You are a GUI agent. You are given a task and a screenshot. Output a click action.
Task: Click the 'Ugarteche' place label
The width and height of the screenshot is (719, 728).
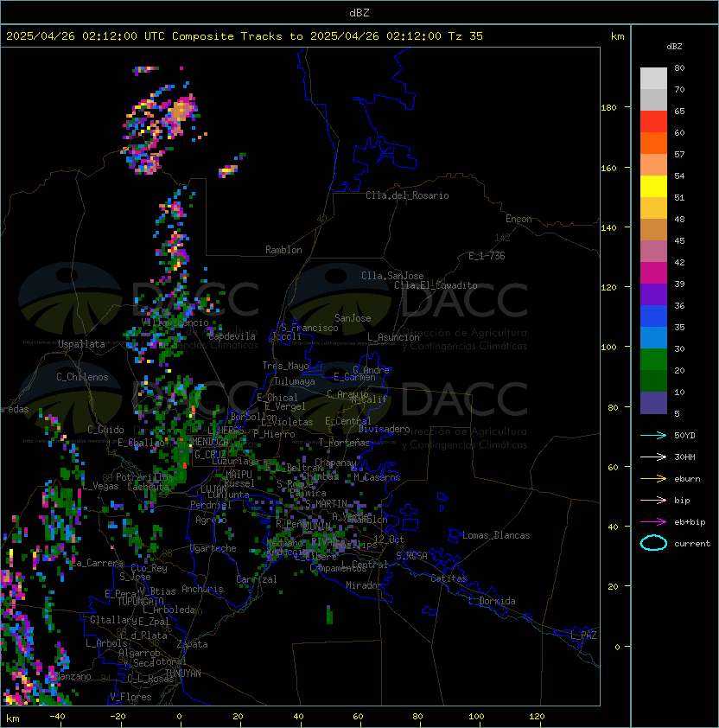point(213,548)
